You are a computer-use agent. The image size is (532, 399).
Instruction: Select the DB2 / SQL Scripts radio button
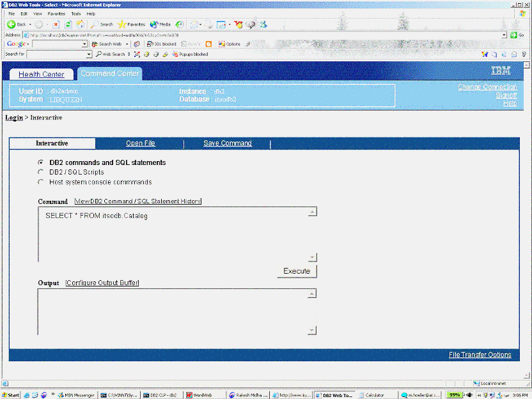(x=42, y=172)
